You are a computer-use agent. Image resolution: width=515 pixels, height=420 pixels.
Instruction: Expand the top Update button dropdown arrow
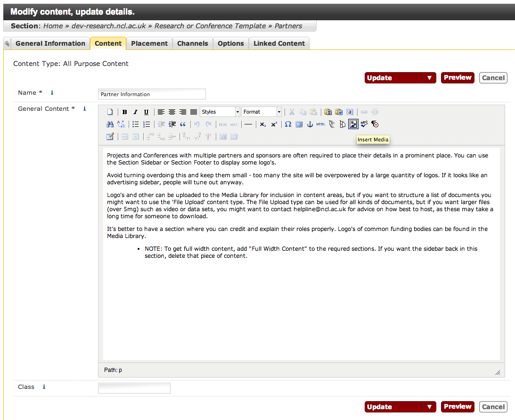(429, 78)
